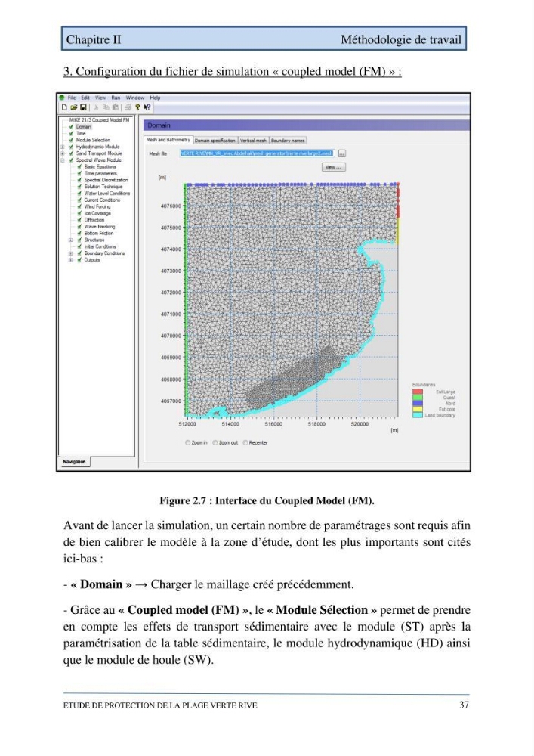The width and height of the screenshot is (534, 756).
Task: Click the MIKE 21/3 Coupled Model FM root node
Action: point(99,120)
